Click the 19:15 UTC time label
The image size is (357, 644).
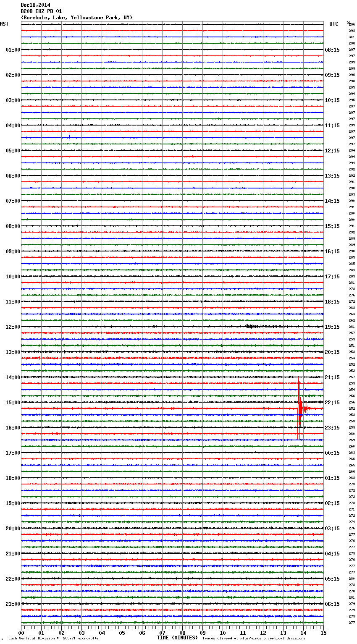click(x=332, y=327)
